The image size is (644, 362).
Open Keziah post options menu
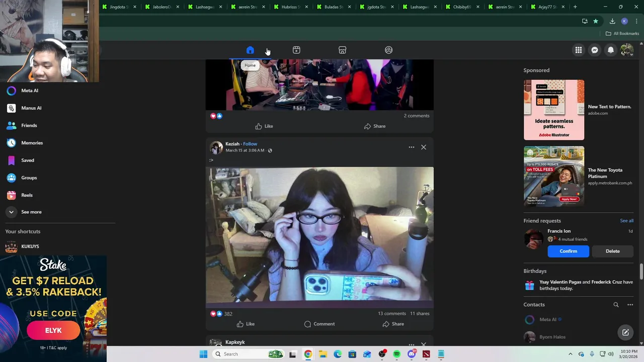point(412,147)
